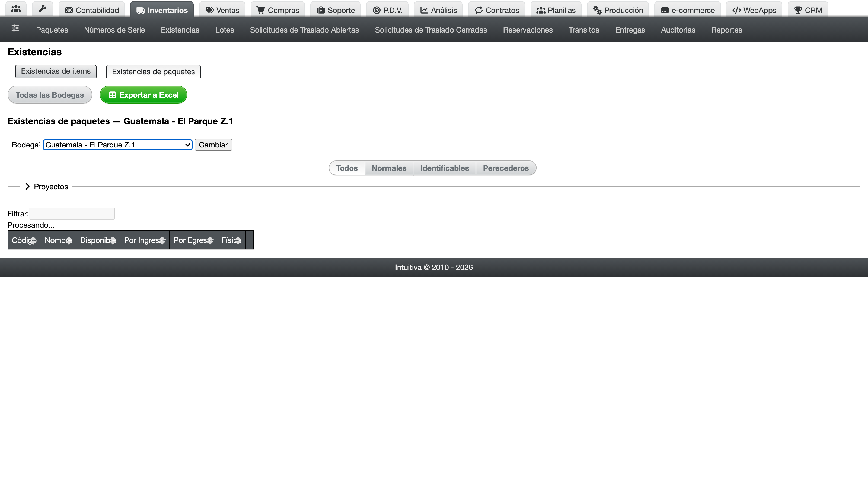Click Todas las Bodegas button
The image size is (868, 488).
coord(50,95)
